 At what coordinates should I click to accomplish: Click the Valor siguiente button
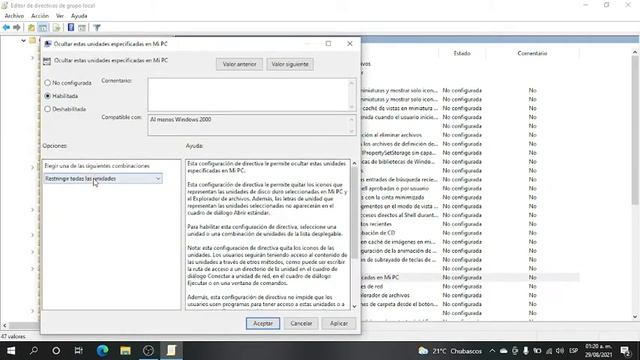tap(290, 64)
